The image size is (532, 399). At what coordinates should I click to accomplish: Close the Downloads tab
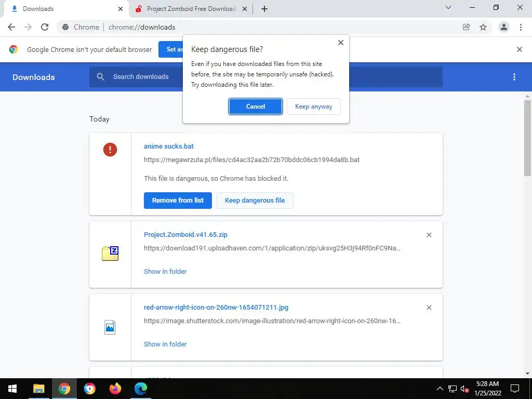(121, 9)
